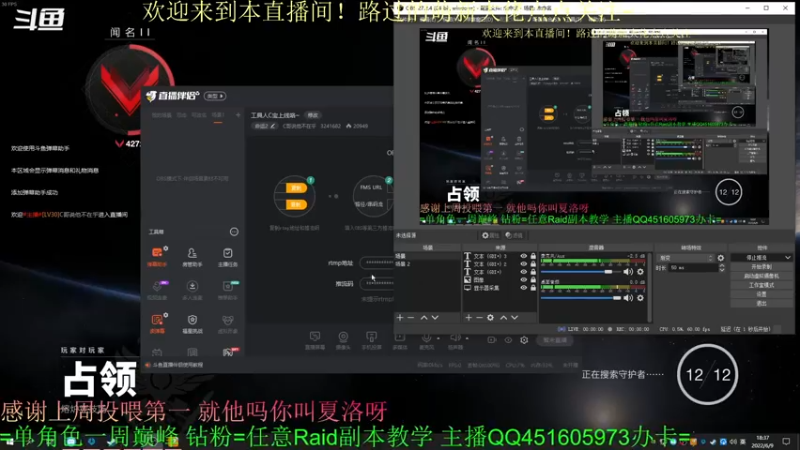Click 启动虚拟摄像机 in OBS controls

(761, 276)
